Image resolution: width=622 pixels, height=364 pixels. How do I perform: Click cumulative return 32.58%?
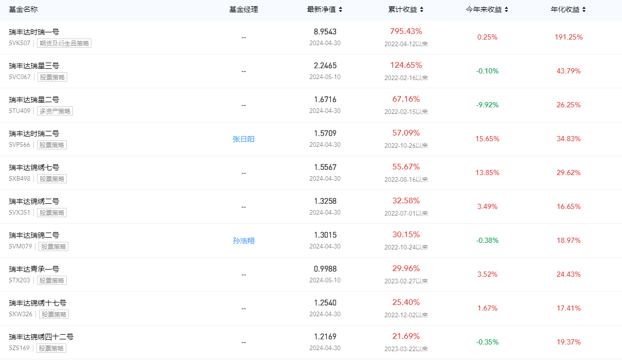406,201
